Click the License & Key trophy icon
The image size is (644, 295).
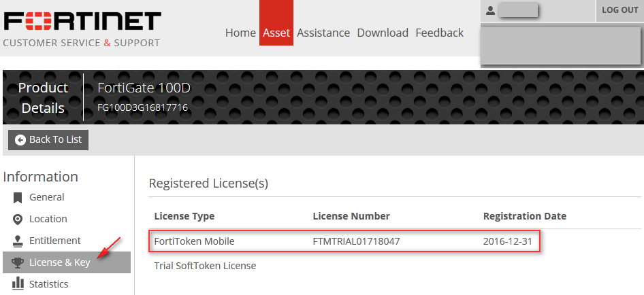[17, 262]
